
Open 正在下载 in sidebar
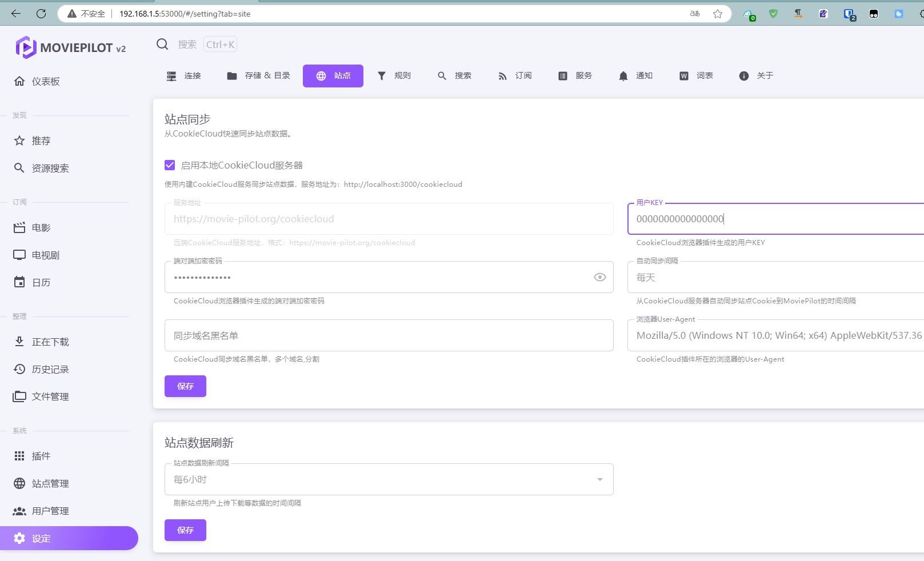point(41,342)
